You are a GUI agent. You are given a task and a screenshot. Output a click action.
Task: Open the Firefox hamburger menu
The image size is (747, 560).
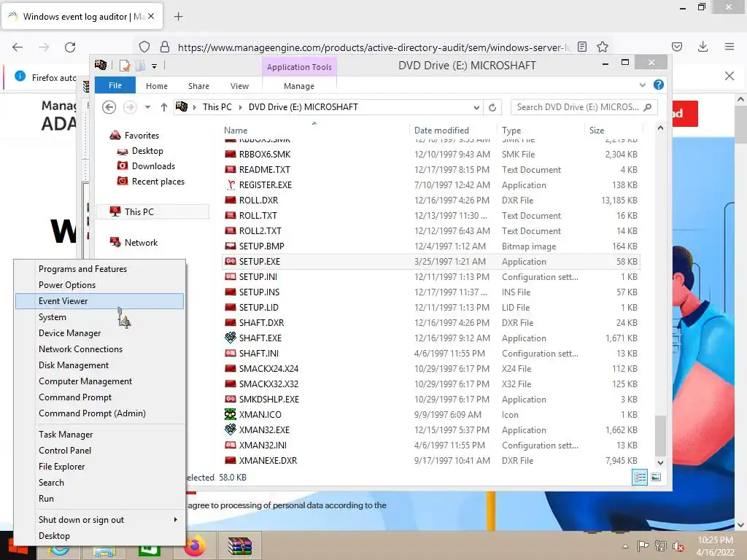729,47
